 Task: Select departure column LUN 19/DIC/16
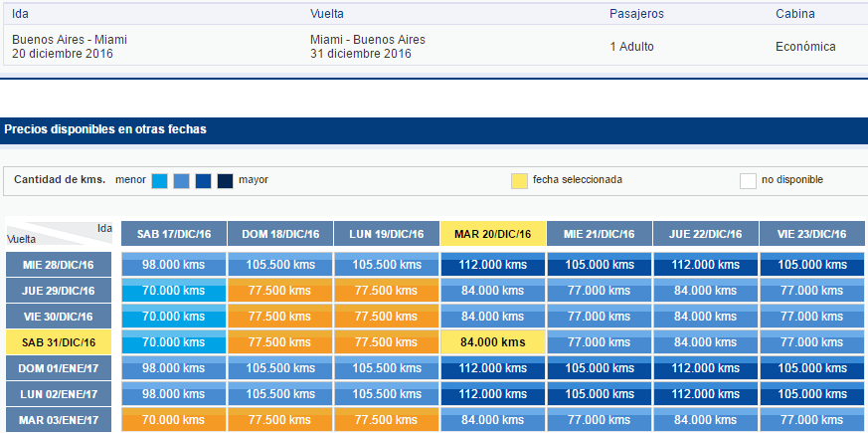point(387,234)
